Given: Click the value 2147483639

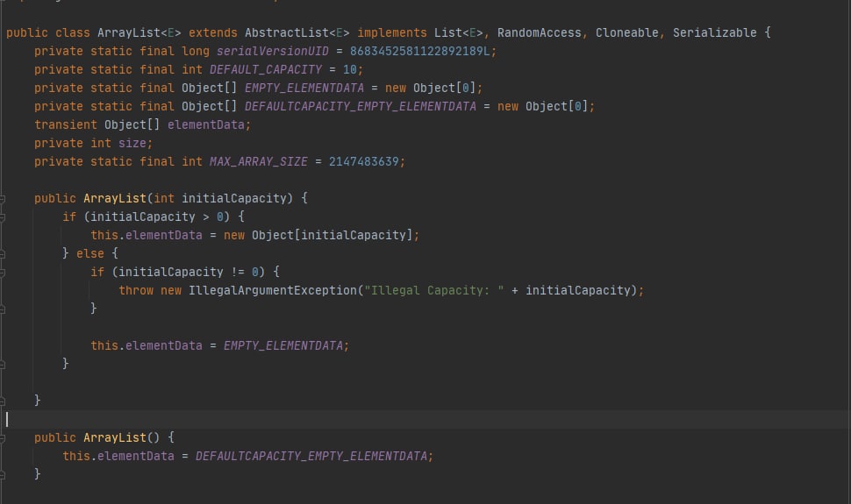Looking at the screenshot, I should [x=363, y=161].
